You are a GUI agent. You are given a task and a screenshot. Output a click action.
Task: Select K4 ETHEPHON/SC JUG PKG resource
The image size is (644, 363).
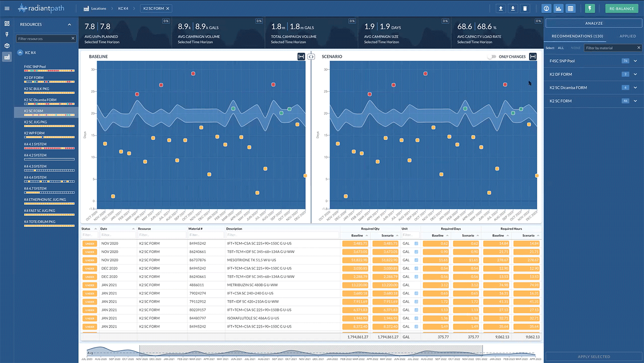tap(45, 199)
